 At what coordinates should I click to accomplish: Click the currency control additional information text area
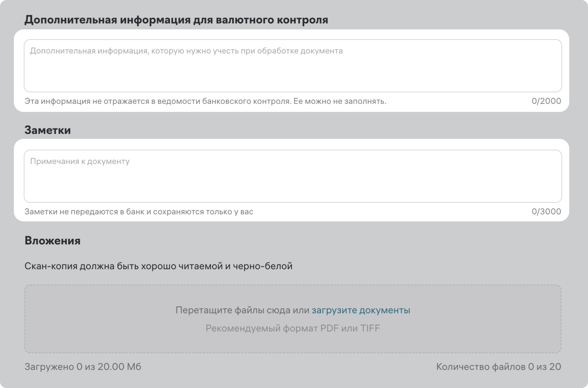tap(293, 72)
